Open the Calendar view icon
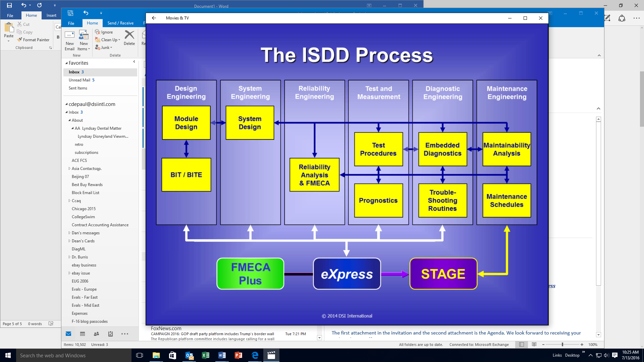The width and height of the screenshot is (644, 362). 83,334
